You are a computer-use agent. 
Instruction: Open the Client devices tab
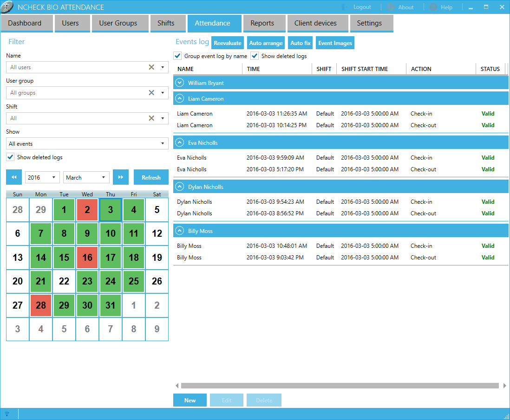coord(315,23)
